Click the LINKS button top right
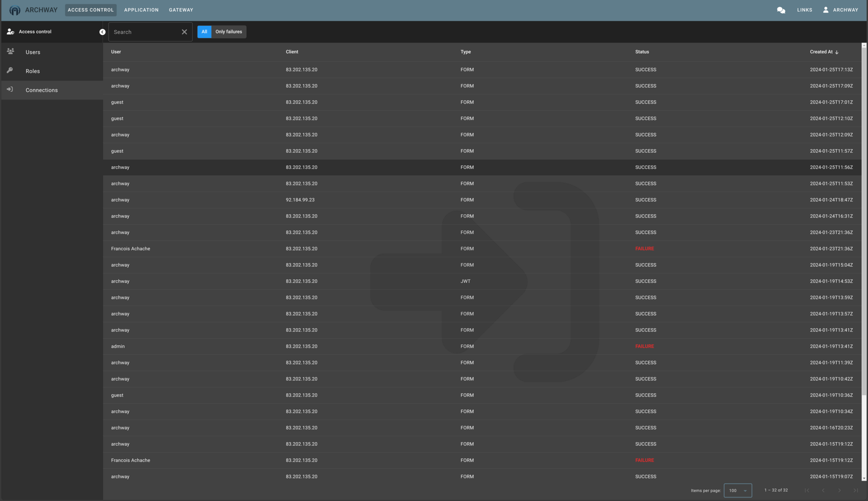Viewport: 868px width, 501px height. click(805, 10)
